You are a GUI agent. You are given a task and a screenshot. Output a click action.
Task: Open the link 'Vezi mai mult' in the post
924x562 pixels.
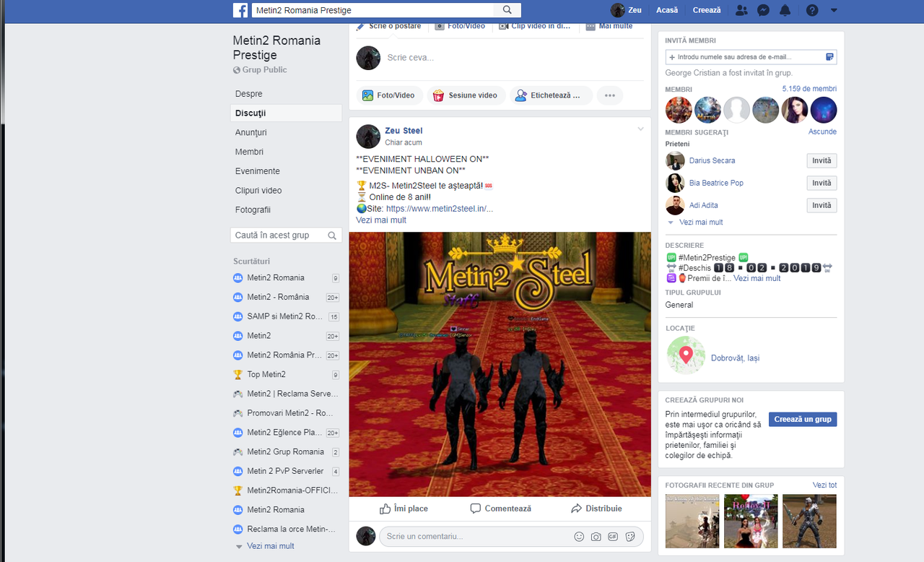click(380, 220)
